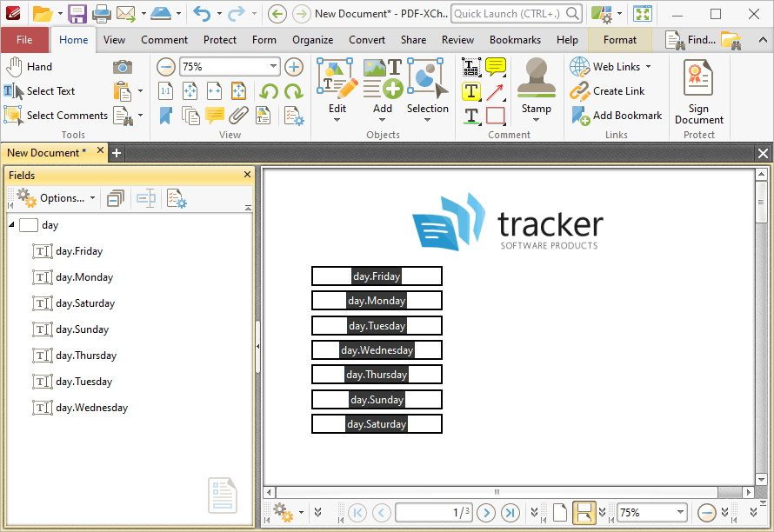This screenshot has width=774, height=532.
Task: Click the Snapshot camera icon
Action: click(x=123, y=67)
